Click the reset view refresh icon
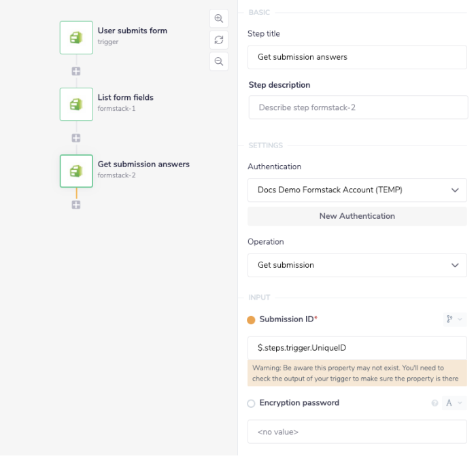 coord(219,40)
